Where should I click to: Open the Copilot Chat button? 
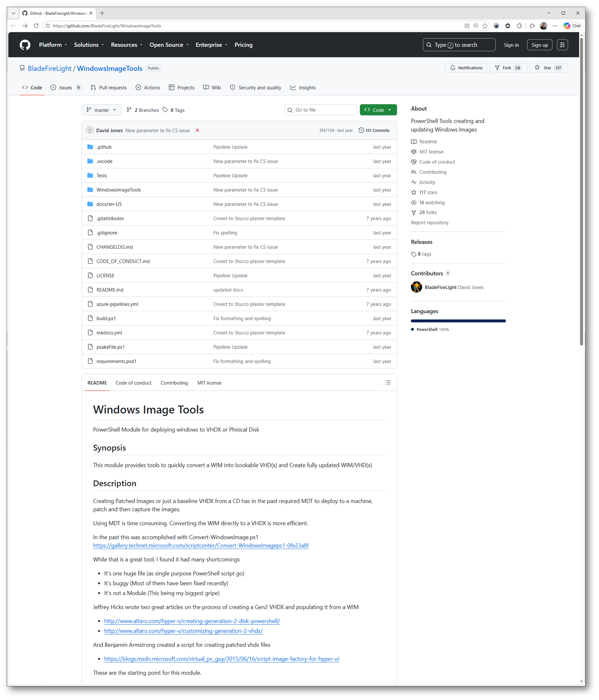pos(572,26)
